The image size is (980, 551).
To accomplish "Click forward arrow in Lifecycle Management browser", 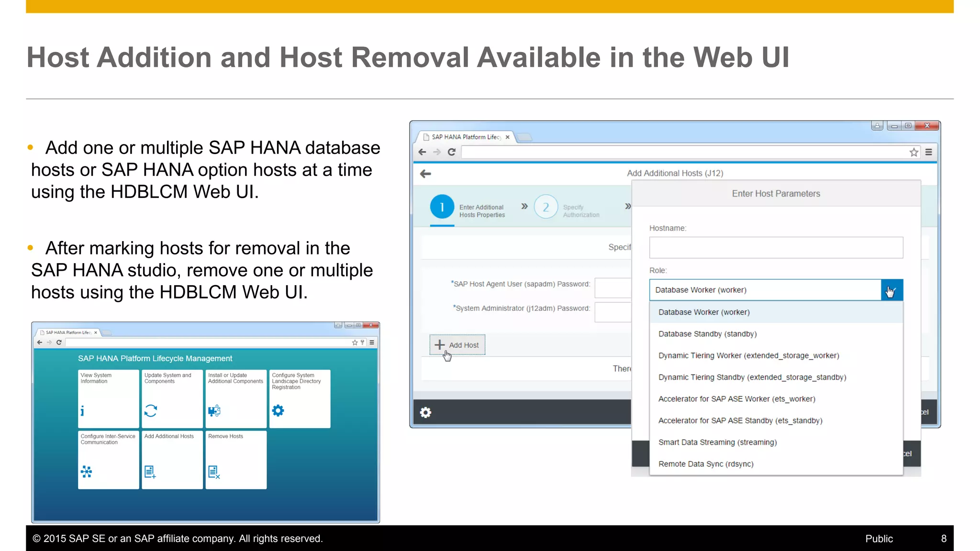I will [49, 342].
